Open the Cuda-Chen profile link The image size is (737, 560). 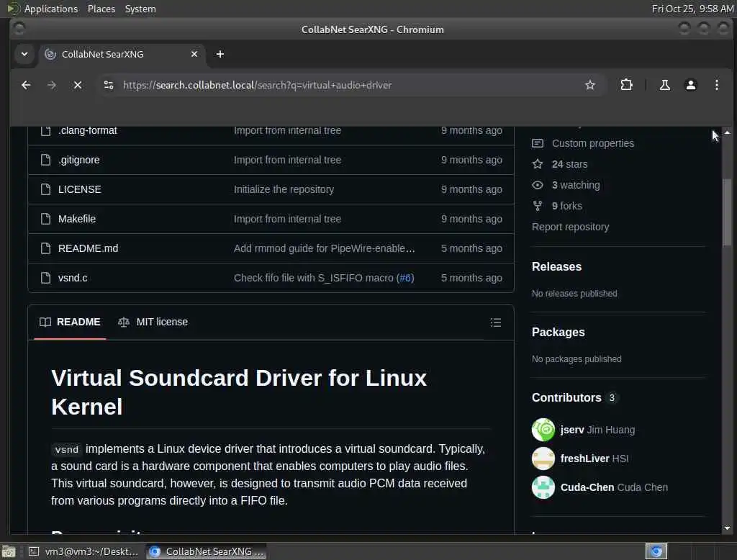614,487
